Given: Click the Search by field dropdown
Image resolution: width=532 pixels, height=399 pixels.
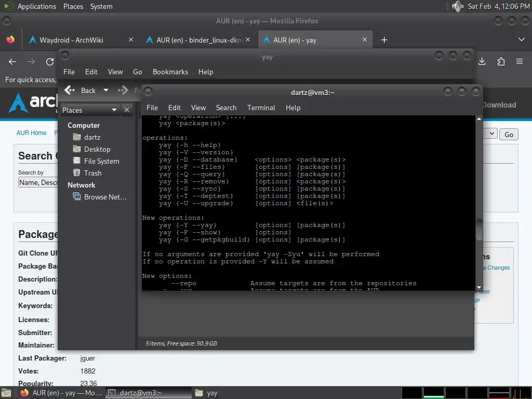Looking at the screenshot, I should [38, 182].
